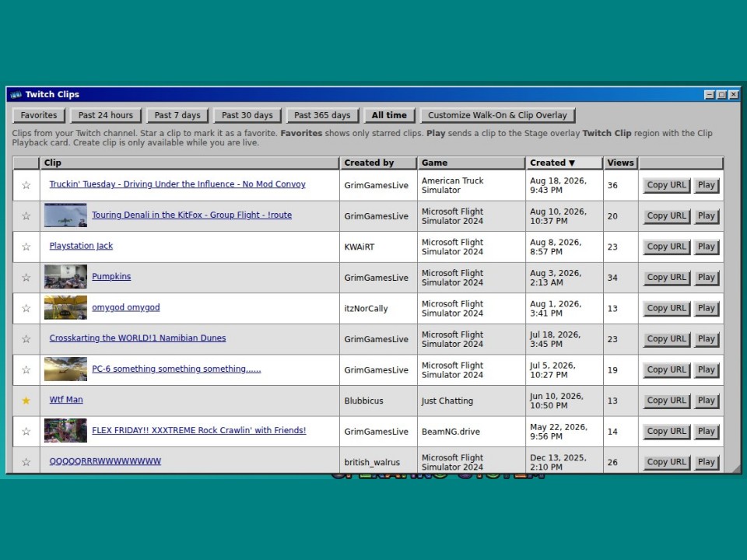Filter clips to Past 24 hours
747x560 pixels.
click(x=106, y=115)
